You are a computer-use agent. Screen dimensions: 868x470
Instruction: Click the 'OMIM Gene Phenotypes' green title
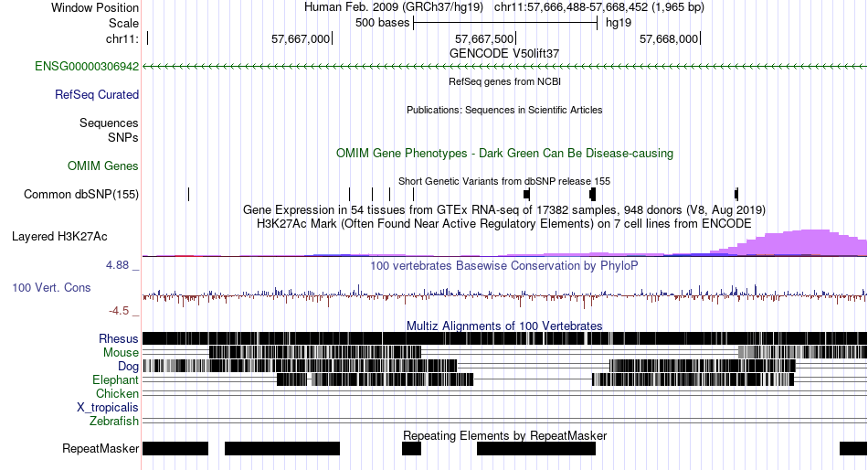[504, 153]
